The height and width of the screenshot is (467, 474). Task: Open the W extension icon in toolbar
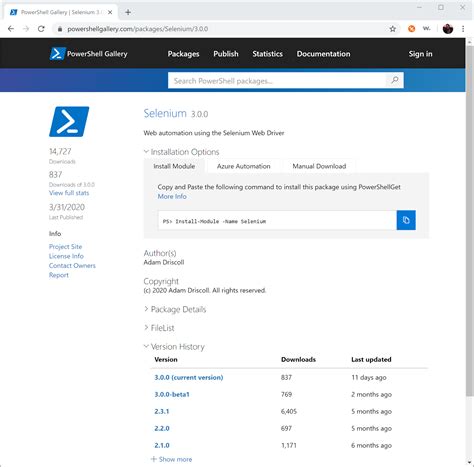point(427,29)
